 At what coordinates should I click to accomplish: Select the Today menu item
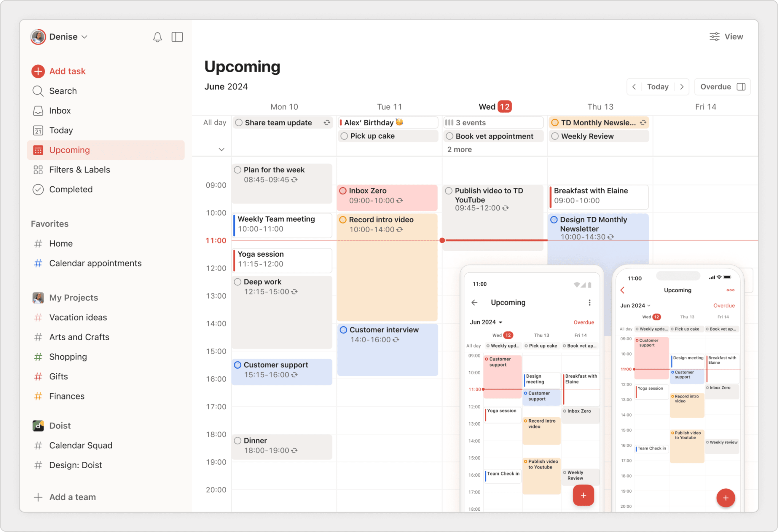point(61,130)
